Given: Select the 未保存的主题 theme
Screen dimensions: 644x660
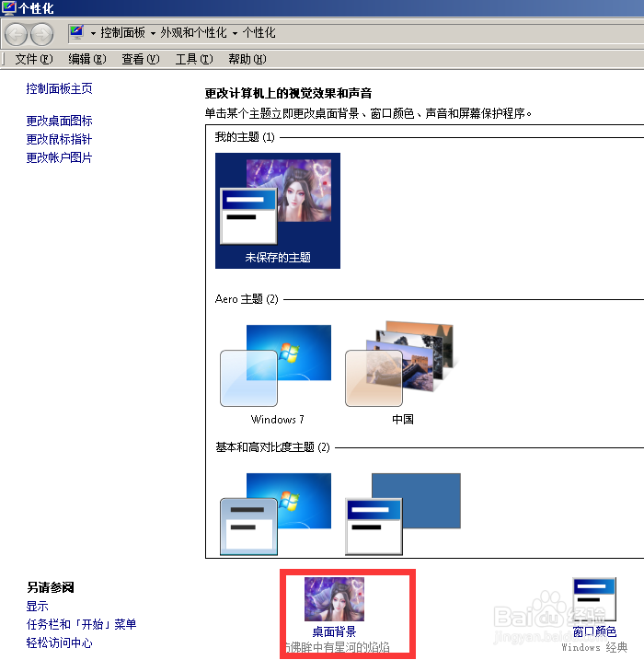Looking at the screenshot, I should tap(278, 211).
